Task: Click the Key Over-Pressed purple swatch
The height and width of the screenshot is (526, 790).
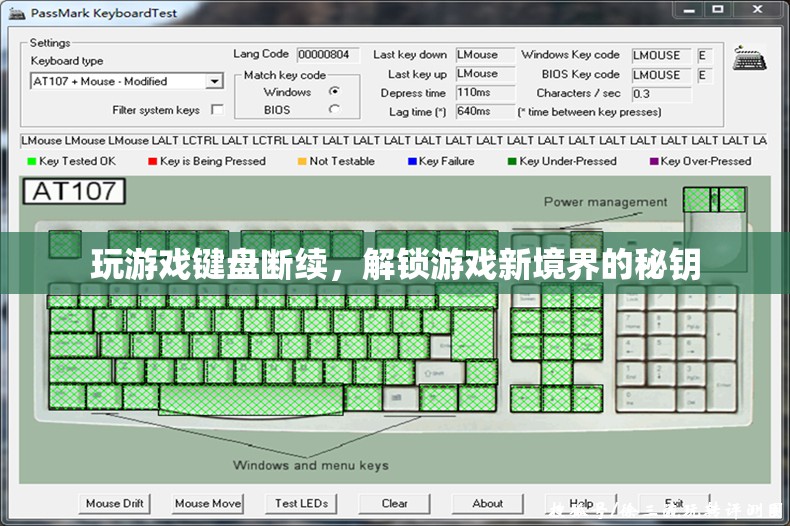Action: point(654,161)
